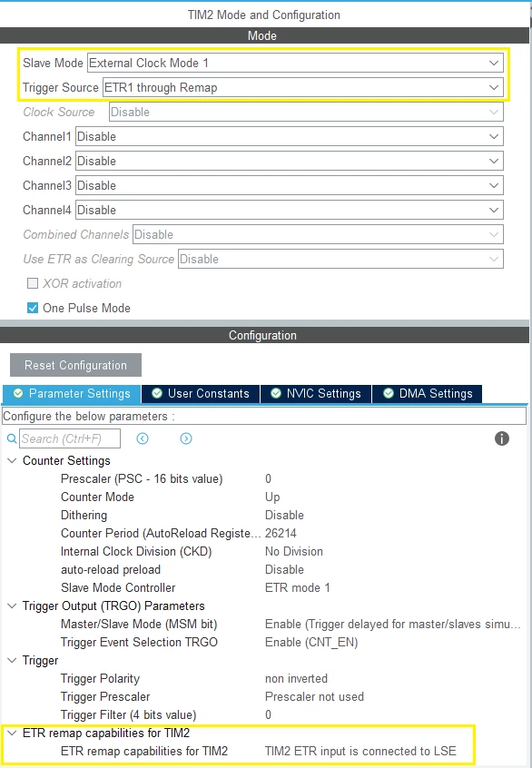Select Trigger Polarity non inverted value
The width and height of the screenshot is (532, 768).
pyautogui.click(x=296, y=678)
